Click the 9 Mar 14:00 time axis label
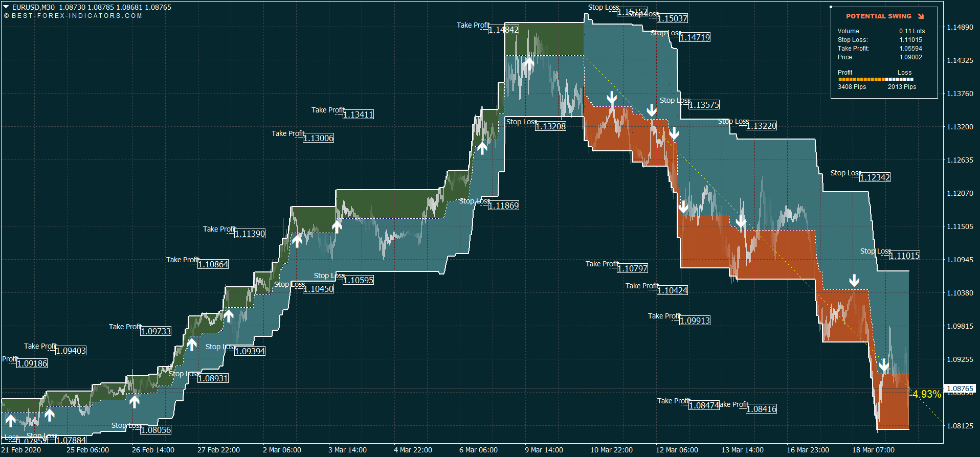Image resolution: width=980 pixels, height=457 pixels. coord(544,450)
